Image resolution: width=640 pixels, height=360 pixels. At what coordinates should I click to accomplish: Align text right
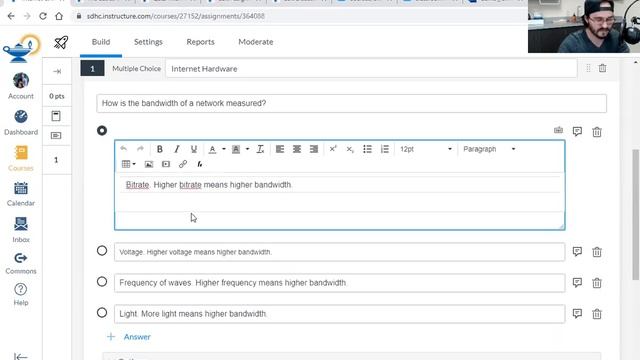(313, 149)
